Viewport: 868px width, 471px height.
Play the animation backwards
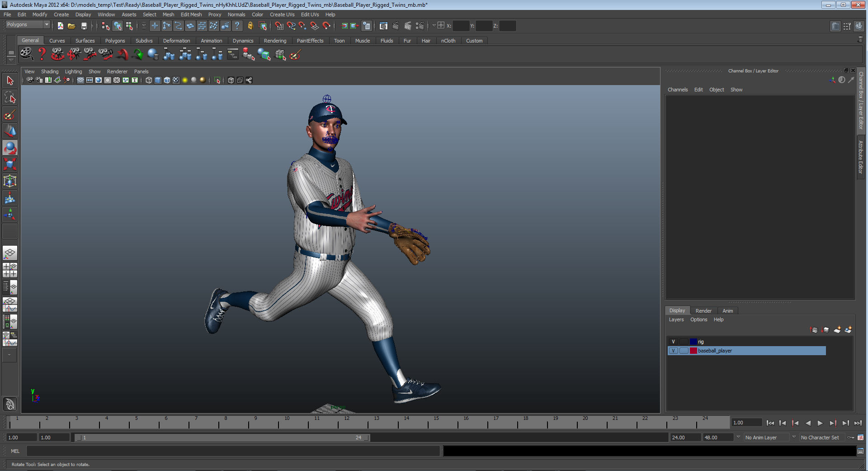coord(808,423)
